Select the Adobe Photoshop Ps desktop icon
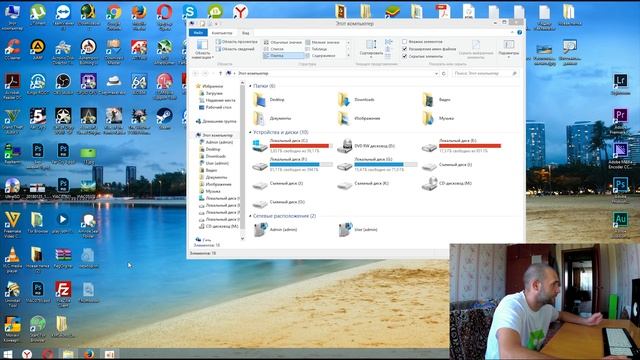 click(620, 190)
